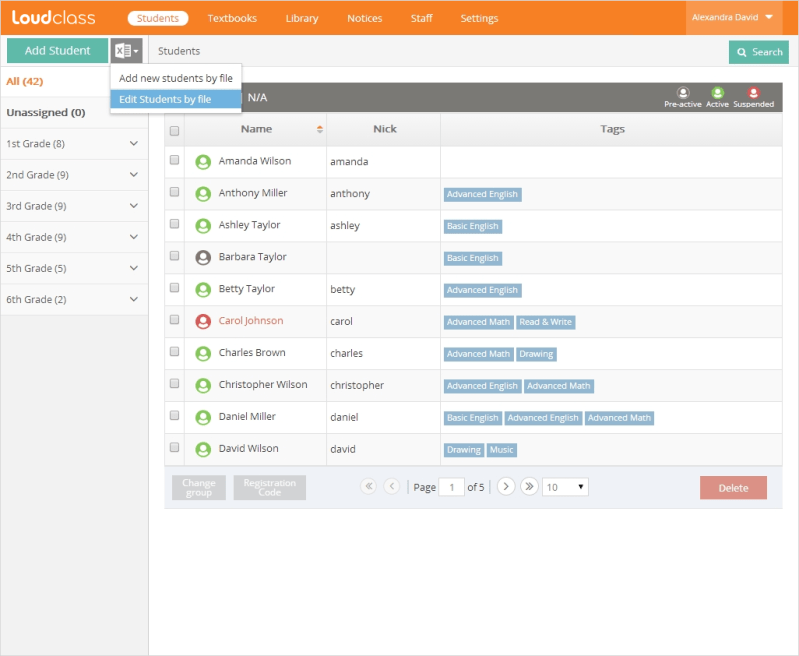Tick the select-all checkbox in the header

[x=174, y=131]
